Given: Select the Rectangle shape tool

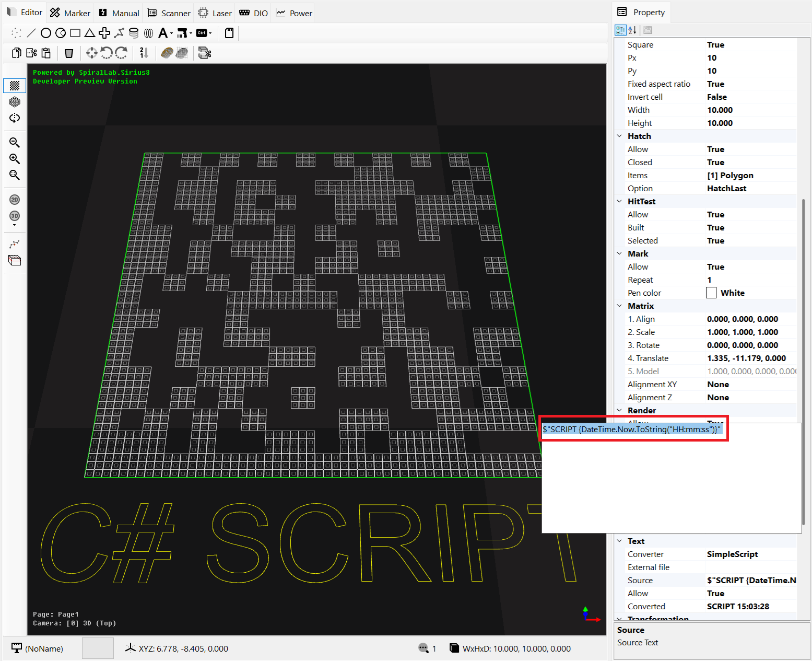Looking at the screenshot, I should point(75,33).
